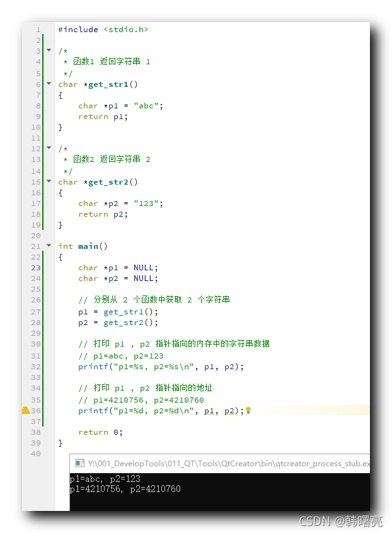
Task: Click line number 40 in the gutter
Action: (36, 454)
